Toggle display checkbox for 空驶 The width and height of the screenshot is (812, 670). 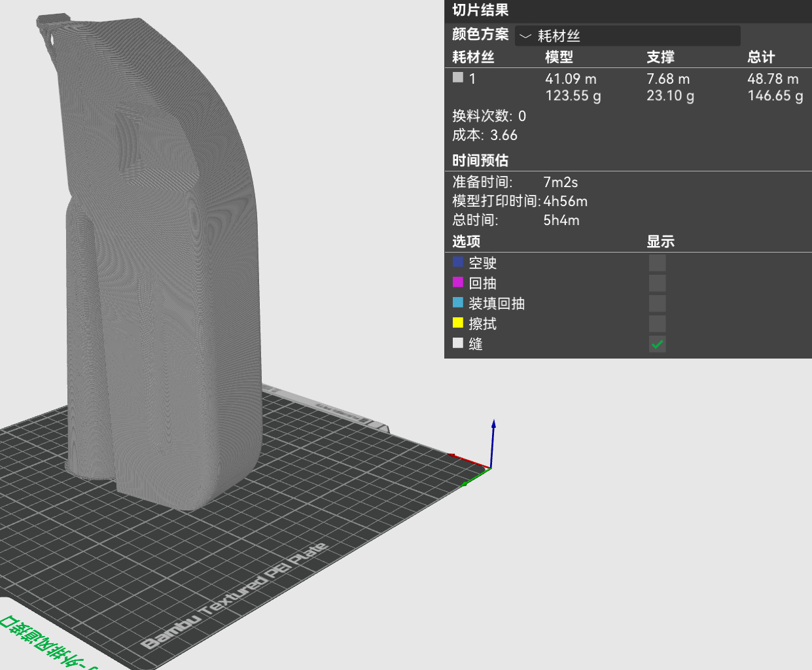pos(657,263)
